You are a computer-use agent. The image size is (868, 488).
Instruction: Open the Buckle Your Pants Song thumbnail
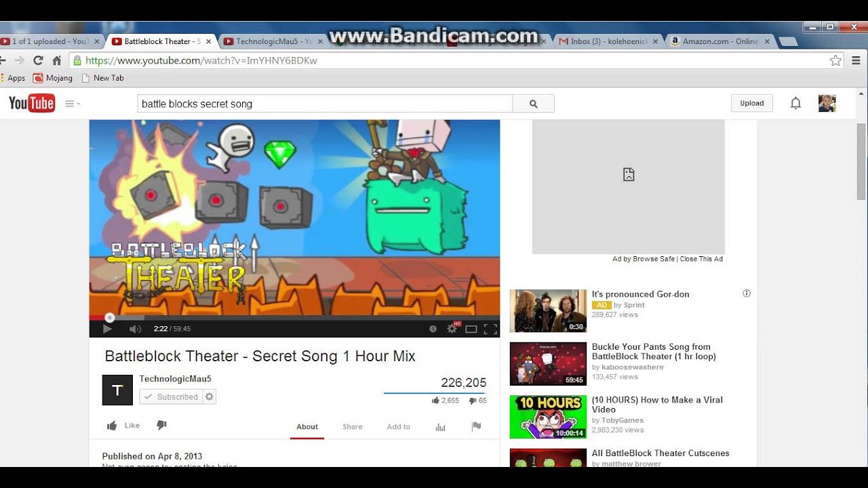548,364
